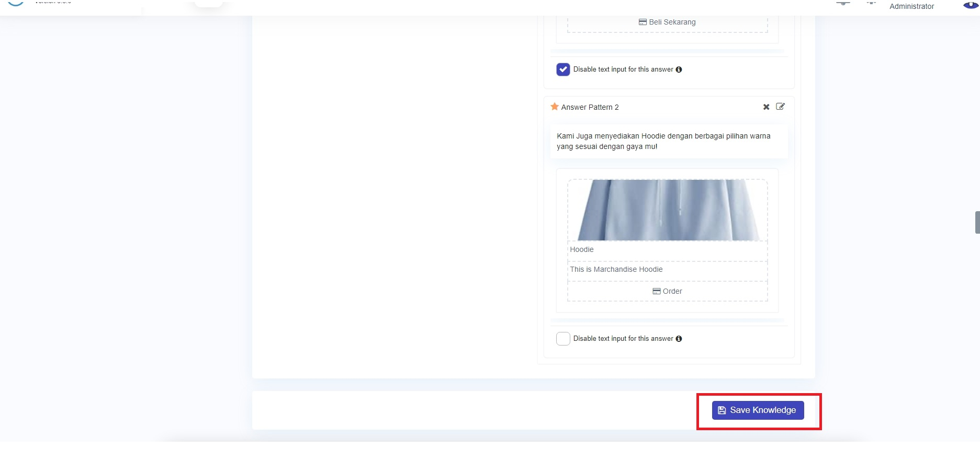Select the blue hoodie product image
Image resolution: width=980 pixels, height=460 pixels.
point(667,210)
